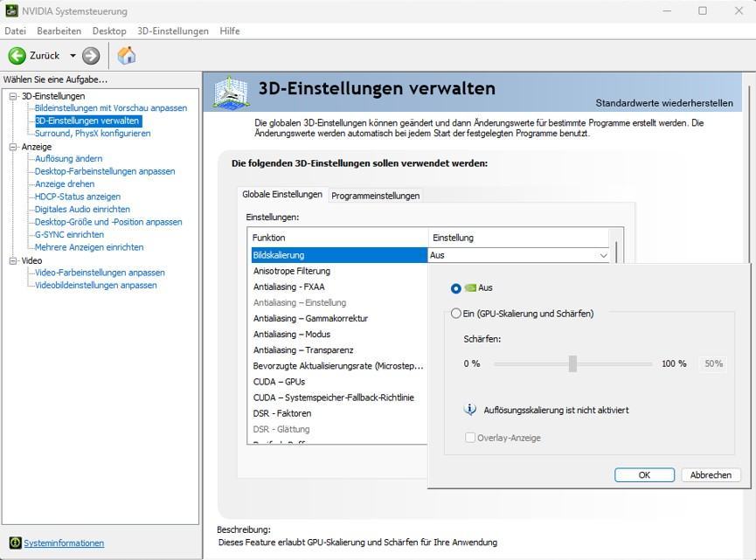This screenshot has height=560, width=756.
Task: Click the Abbrechen button
Action: pyautogui.click(x=711, y=474)
